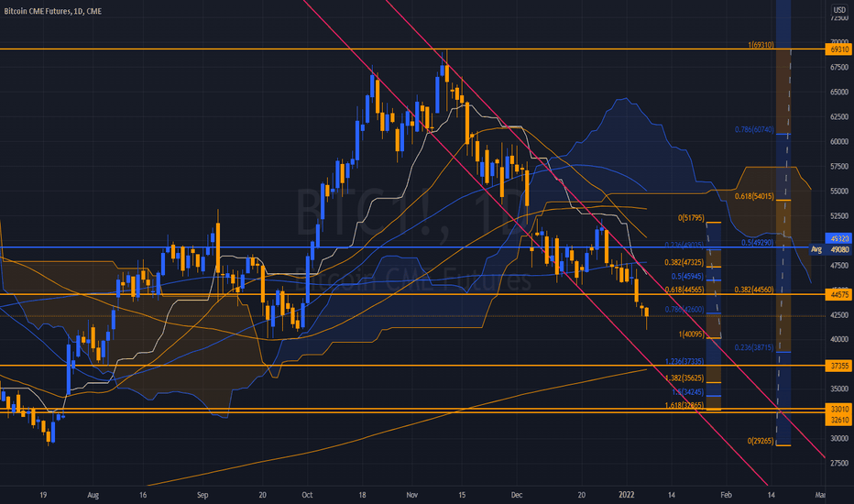The height and width of the screenshot is (504, 854).
Task: Click the 1.5(34245) Fibonacci level label
Action: coord(687,392)
